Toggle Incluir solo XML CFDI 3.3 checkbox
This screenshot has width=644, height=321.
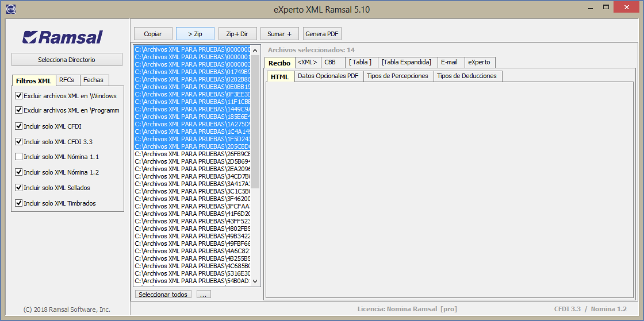point(18,141)
